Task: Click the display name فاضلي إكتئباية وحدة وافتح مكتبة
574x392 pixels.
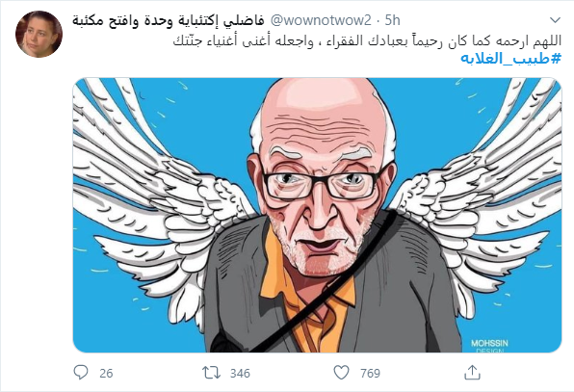Action: (168, 20)
